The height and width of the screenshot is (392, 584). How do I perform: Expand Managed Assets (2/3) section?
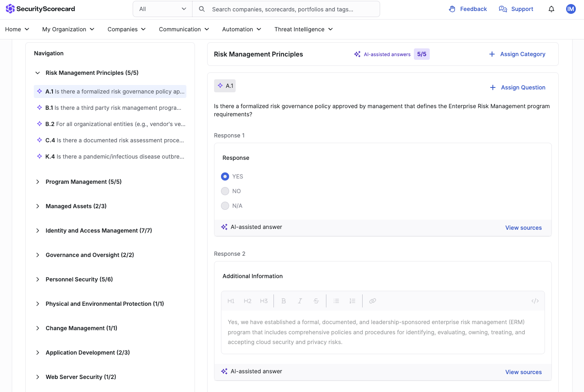coord(37,206)
